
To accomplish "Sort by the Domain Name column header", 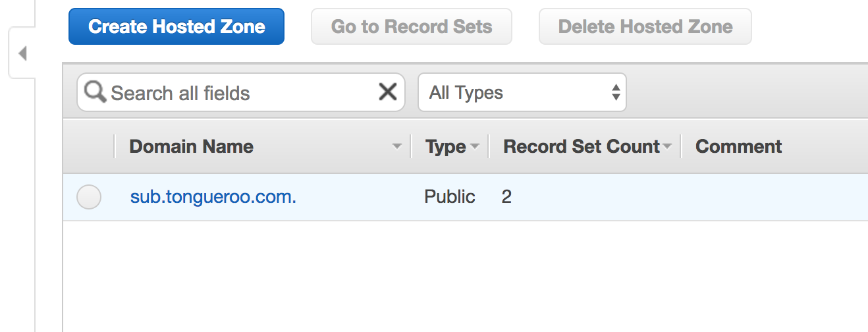I will pyautogui.click(x=191, y=146).
